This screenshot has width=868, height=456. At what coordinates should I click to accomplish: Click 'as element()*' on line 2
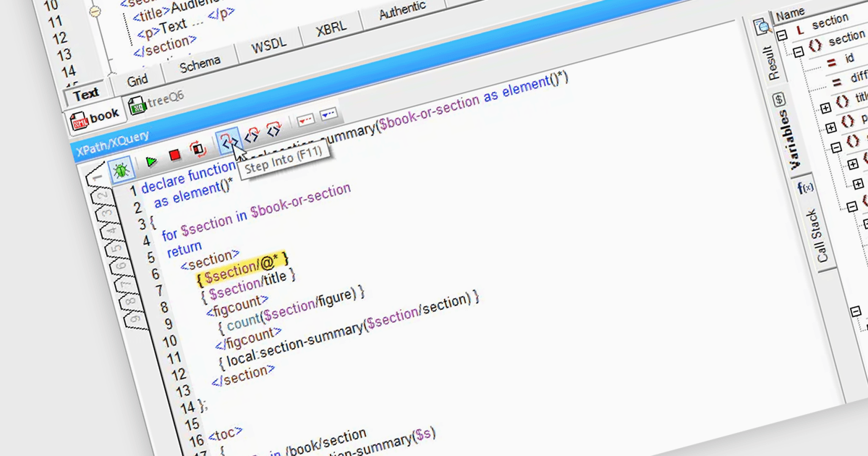[x=193, y=195]
